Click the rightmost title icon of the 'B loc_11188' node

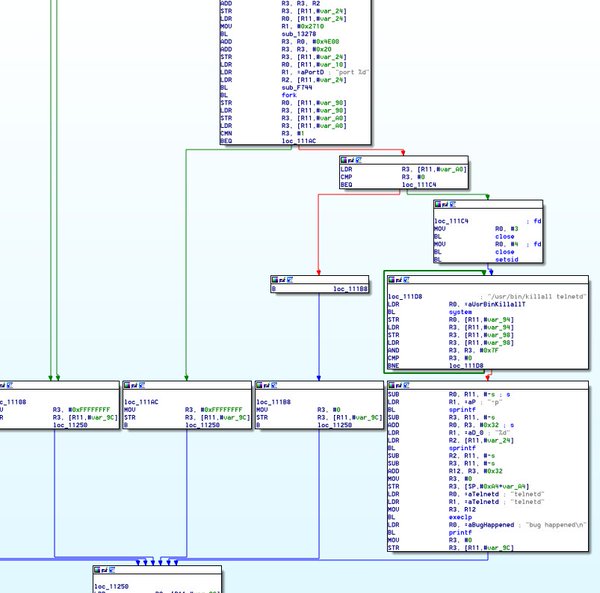[290, 280]
